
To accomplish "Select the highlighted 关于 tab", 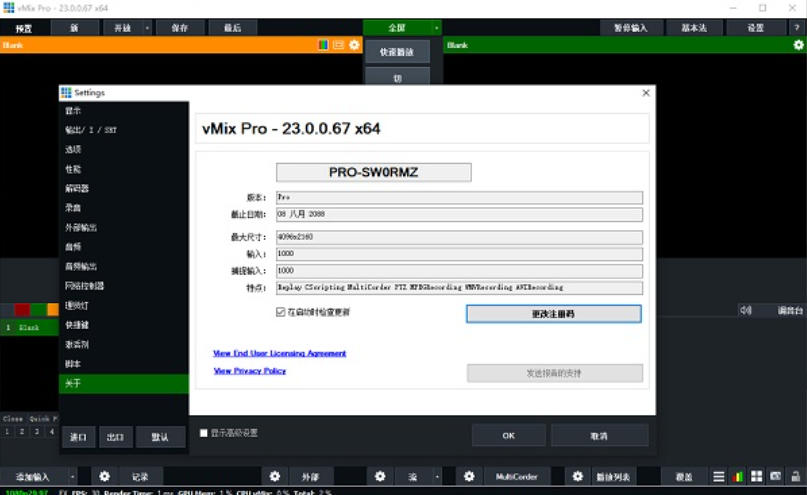I will 124,384.
